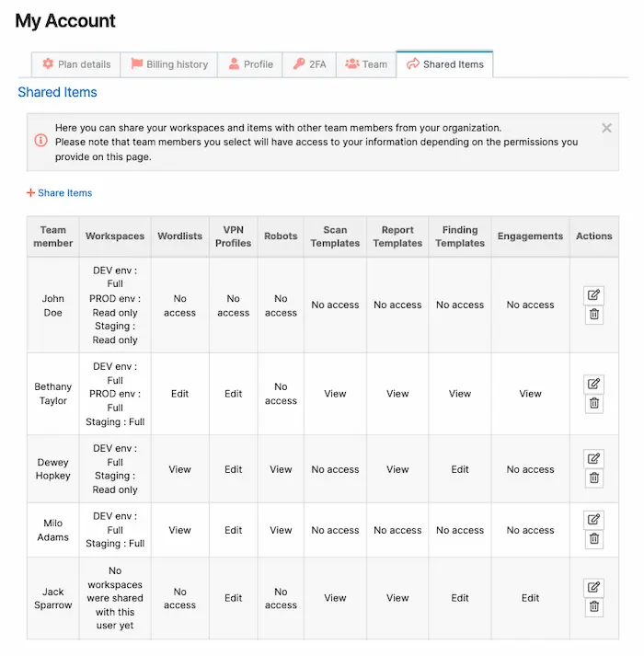644x656 pixels.
Task: Switch to the Billing history tab
Action: [169, 64]
